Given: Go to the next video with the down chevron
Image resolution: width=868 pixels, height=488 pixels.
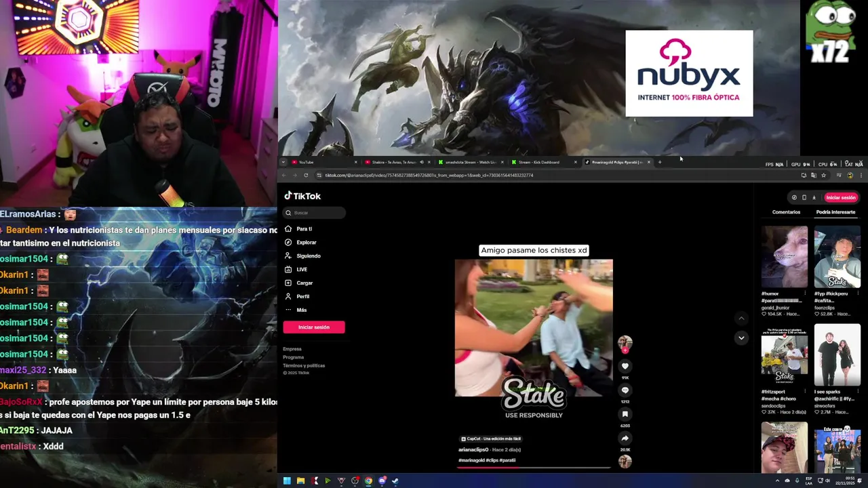Looking at the screenshot, I should [x=741, y=338].
